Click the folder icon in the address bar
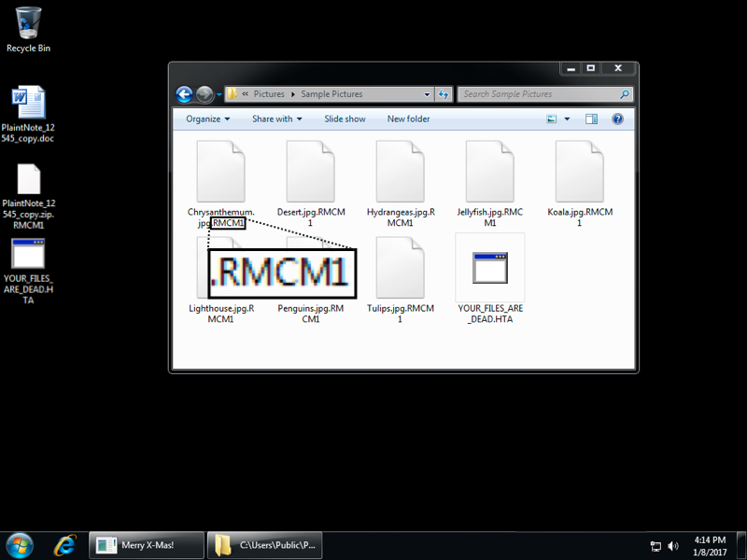Screen dimensions: 747x560 [x=232, y=94]
